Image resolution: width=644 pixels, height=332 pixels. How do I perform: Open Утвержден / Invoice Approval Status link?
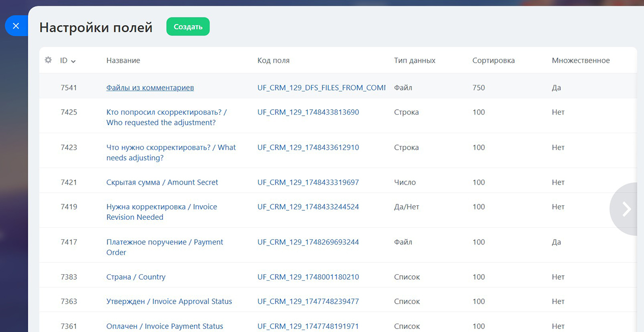[x=169, y=301]
